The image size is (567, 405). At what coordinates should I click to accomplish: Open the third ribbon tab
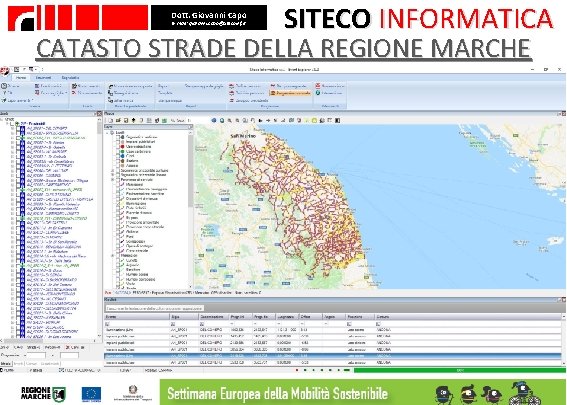[x=70, y=78]
